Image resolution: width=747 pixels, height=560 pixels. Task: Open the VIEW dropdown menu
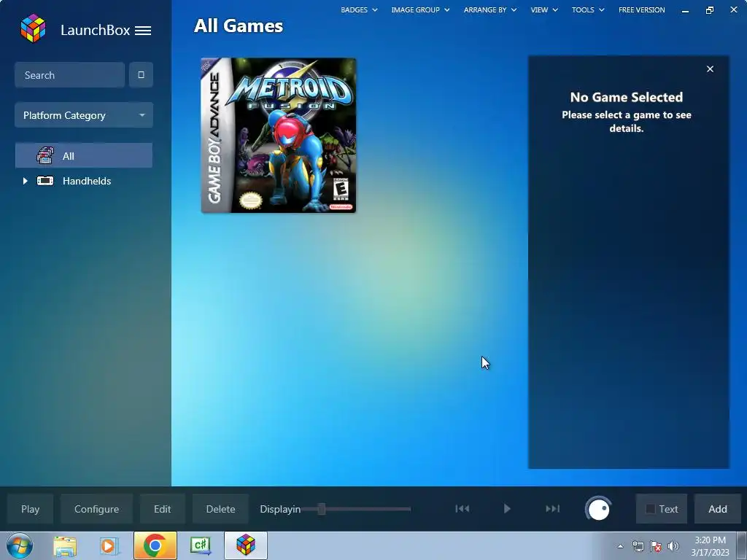[544, 9]
